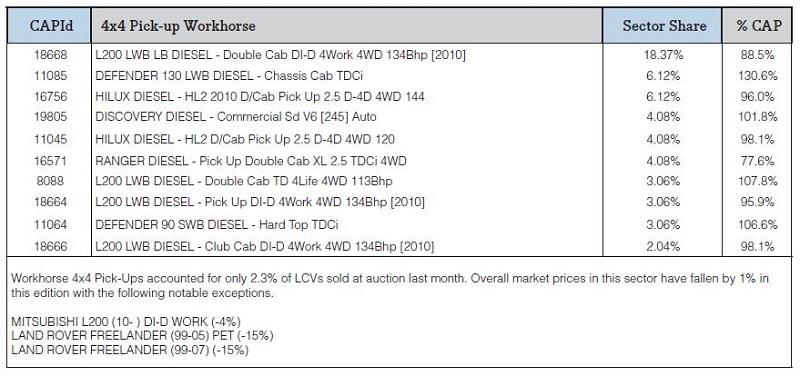Click HILUX DIESEL HL2 2010 D/Cab entry
800x376 pixels.
(260, 96)
